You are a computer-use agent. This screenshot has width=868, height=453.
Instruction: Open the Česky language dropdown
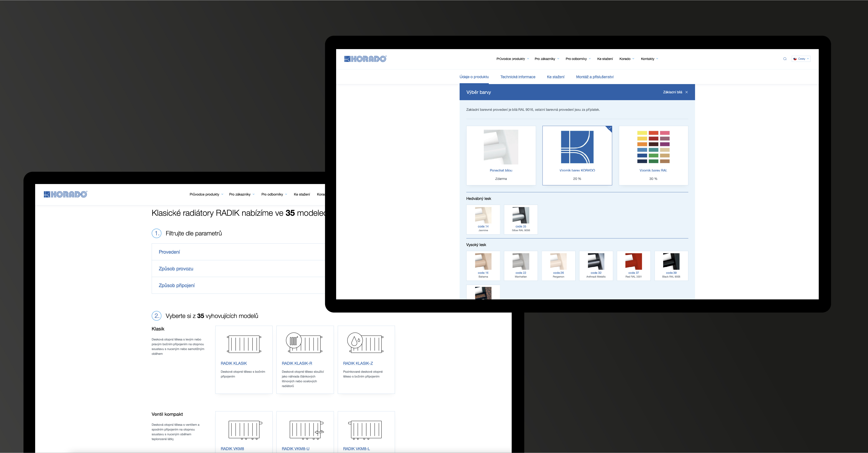click(801, 59)
